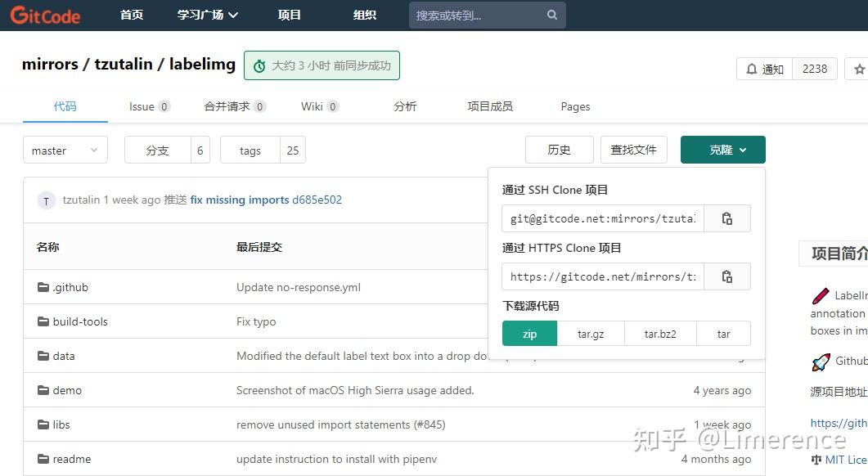The image size is (868, 476).
Task: Switch to the 项目成员 tab
Action: [490, 106]
